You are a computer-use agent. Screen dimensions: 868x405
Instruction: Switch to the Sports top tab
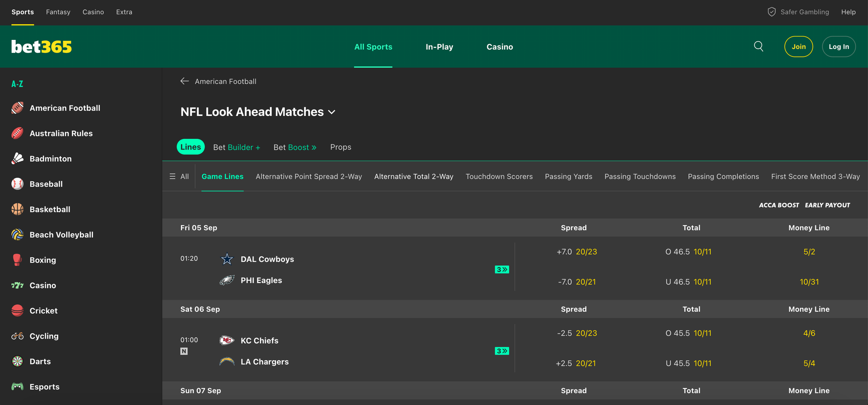click(23, 12)
